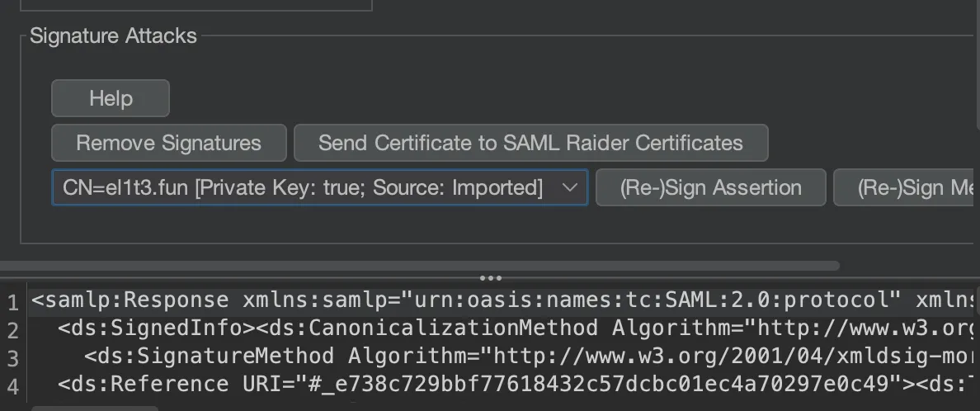This screenshot has height=411, width=980.
Task: Select line number 1 in the gutter
Action: (x=12, y=301)
